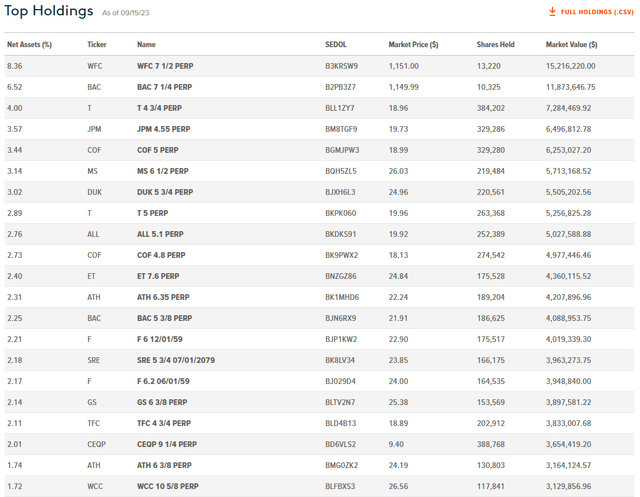Open the FULL HOLDINGS (.CSV) link
Screen dimensions: 640x497
click(597, 12)
